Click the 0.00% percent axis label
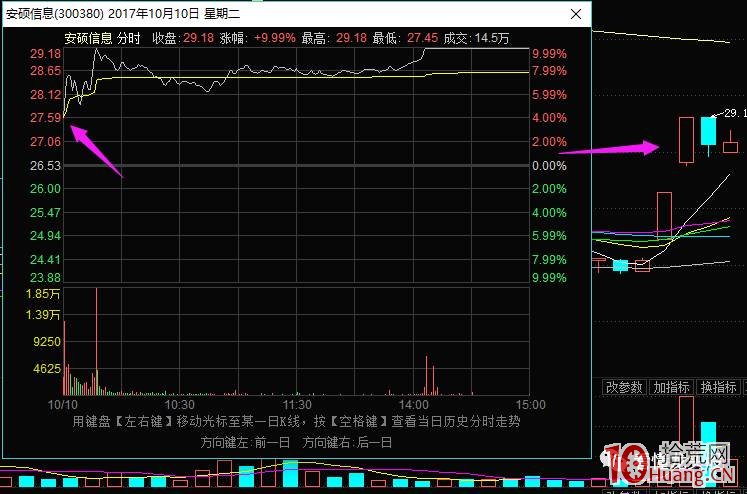Image resolution: width=747 pixels, height=494 pixels. click(549, 166)
